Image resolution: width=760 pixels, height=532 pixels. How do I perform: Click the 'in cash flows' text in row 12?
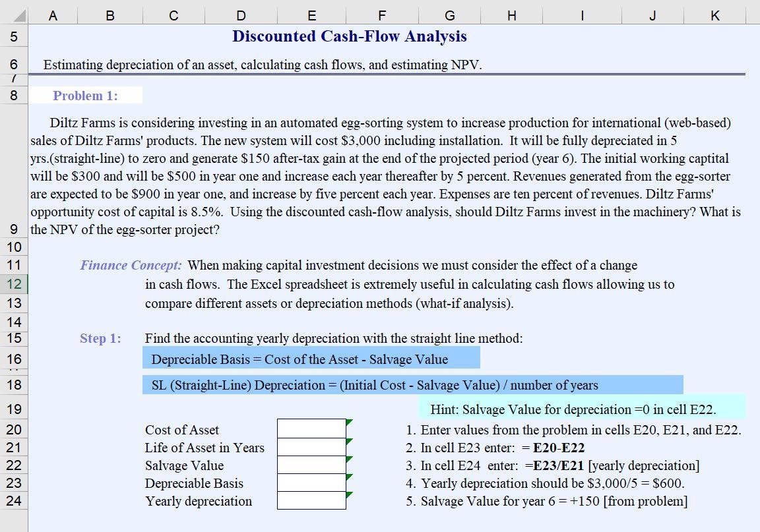410,284
